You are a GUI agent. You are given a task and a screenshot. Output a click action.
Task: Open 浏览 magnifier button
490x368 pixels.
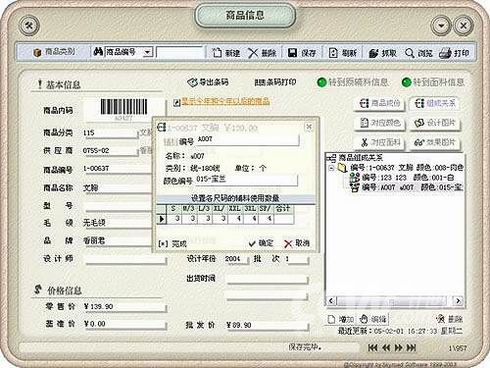point(419,53)
